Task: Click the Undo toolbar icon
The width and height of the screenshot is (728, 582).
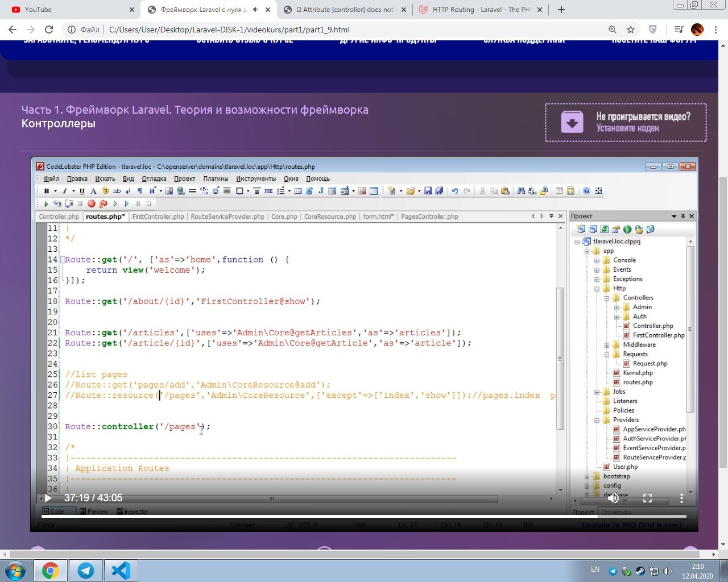Action: pos(455,190)
